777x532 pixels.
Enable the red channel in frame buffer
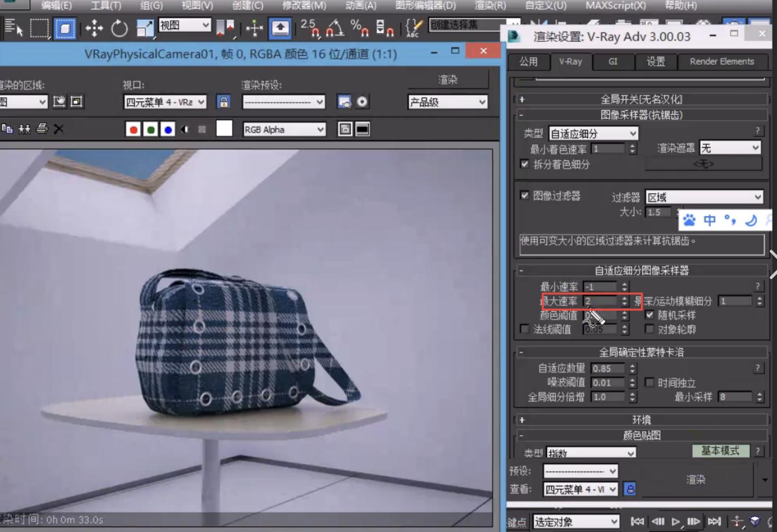click(133, 130)
